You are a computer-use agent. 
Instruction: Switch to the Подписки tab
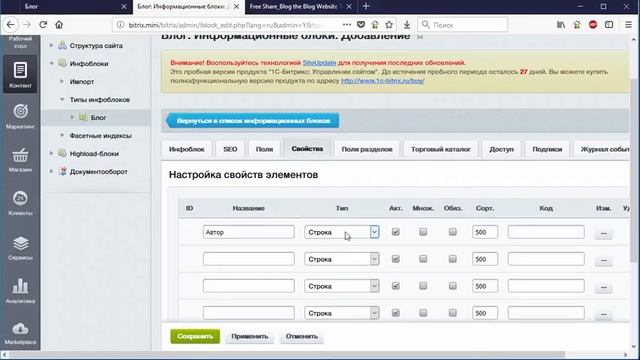[x=547, y=149]
